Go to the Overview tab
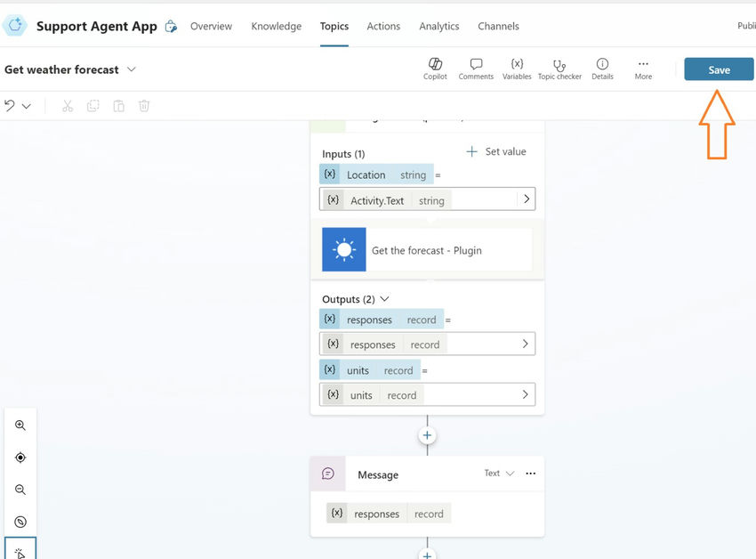Screen dimensions: 756x559 point(211,26)
